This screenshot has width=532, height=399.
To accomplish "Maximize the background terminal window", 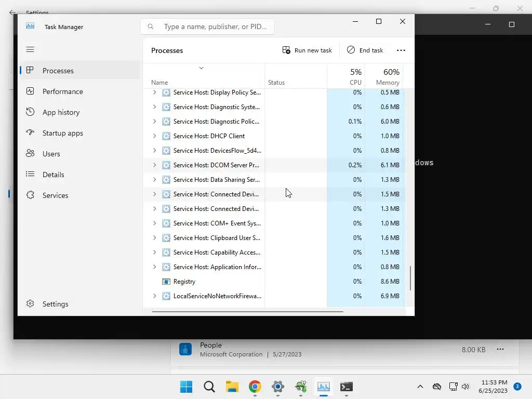I will 512,24.
